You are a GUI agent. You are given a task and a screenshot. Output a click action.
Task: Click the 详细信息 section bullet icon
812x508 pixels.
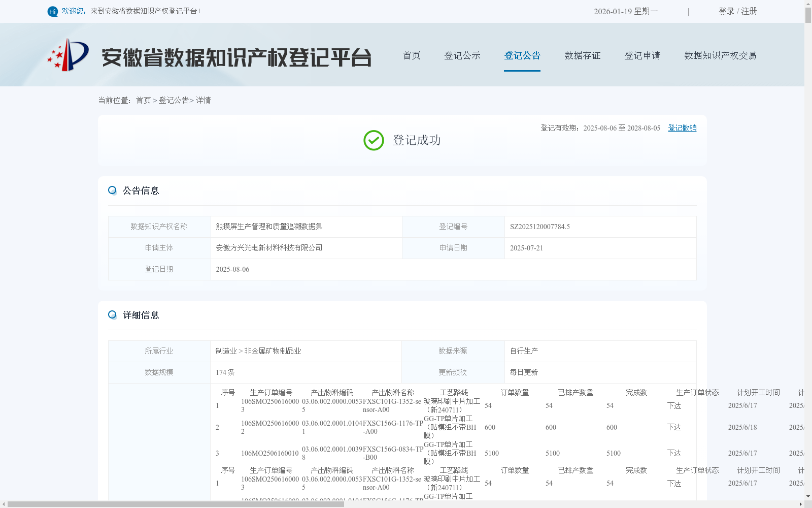tap(112, 314)
